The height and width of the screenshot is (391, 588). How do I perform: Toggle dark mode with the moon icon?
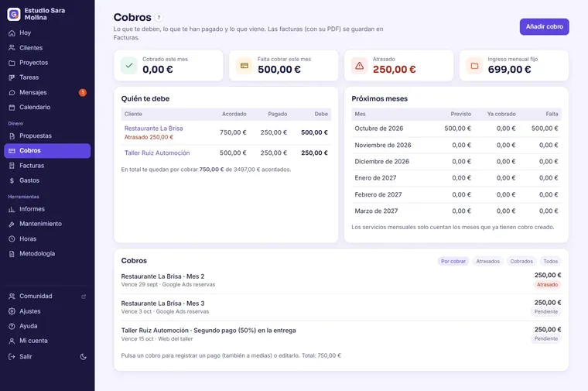[84, 356]
